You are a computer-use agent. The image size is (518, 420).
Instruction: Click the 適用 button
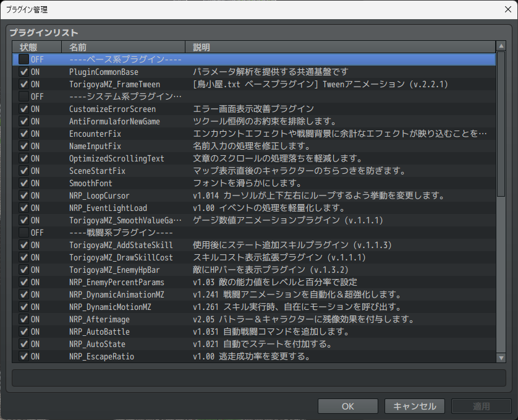coord(482,406)
